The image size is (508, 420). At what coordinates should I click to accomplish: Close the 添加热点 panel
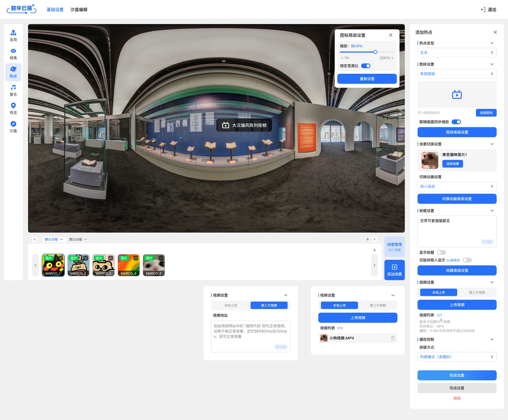(x=495, y=32)
